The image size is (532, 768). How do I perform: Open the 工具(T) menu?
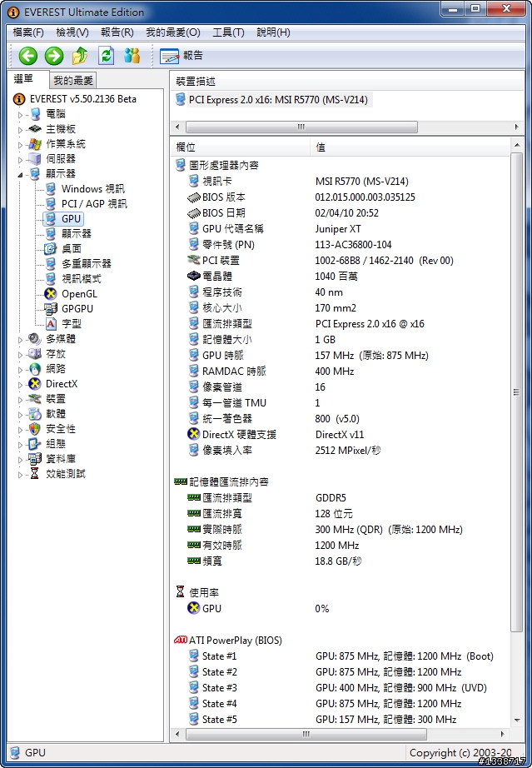coord(228,32)
